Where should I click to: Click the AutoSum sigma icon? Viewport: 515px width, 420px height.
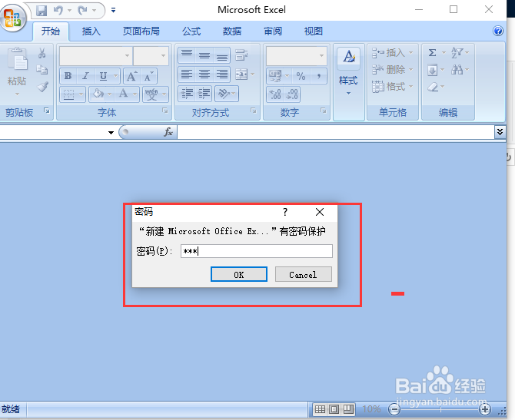click(x=433, y=52)
